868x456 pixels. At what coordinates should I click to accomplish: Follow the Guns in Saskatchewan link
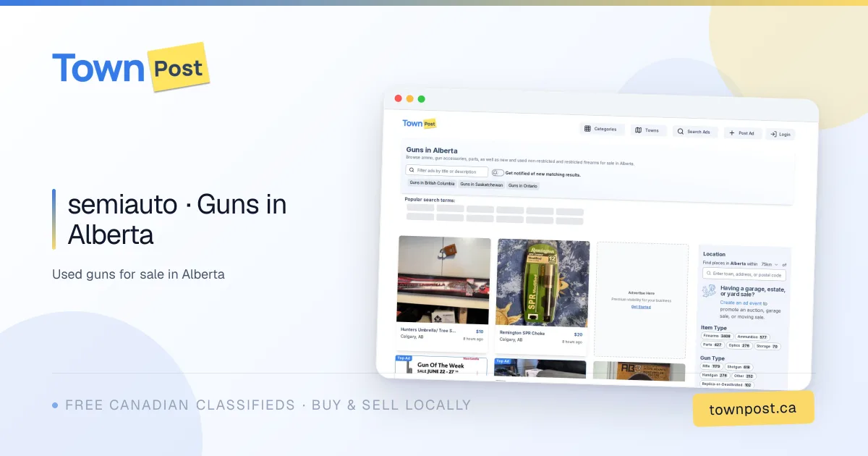click(481, 185)
